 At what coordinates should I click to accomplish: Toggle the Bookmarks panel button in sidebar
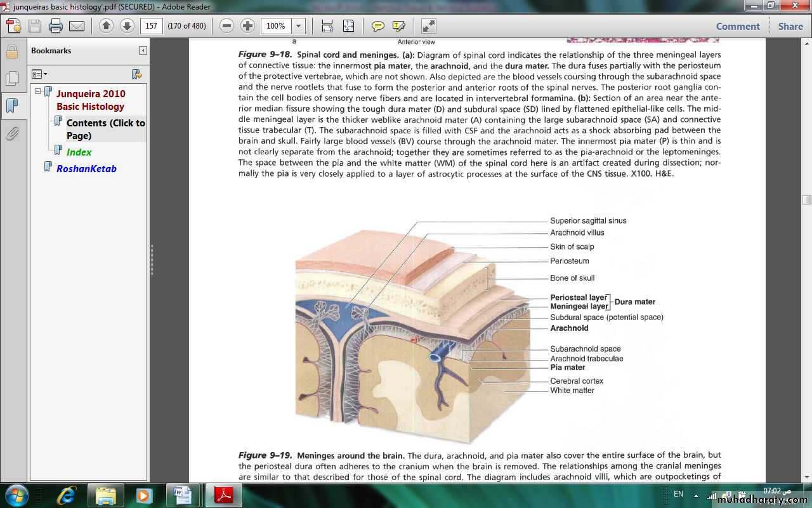[12, 105]
